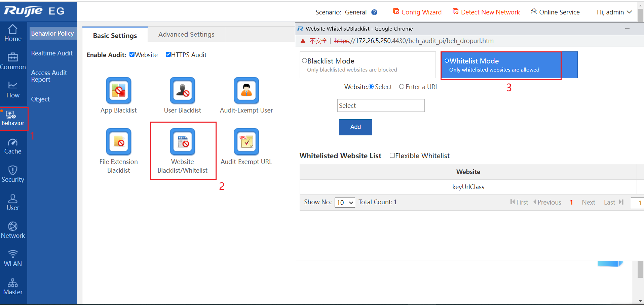
Task: Open the website Select combo box
Action: click(x=381, y=105)
